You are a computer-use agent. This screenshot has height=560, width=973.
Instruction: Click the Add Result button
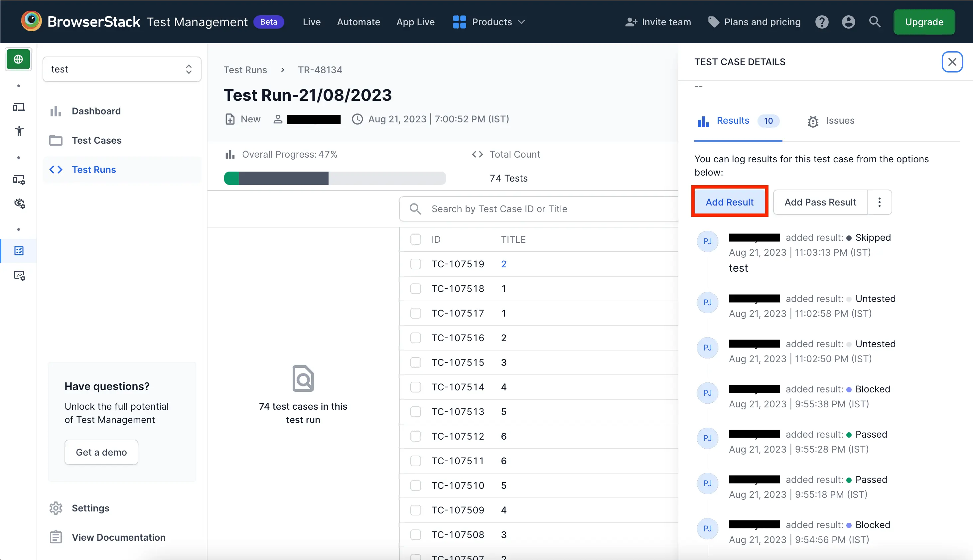(729, 202)
